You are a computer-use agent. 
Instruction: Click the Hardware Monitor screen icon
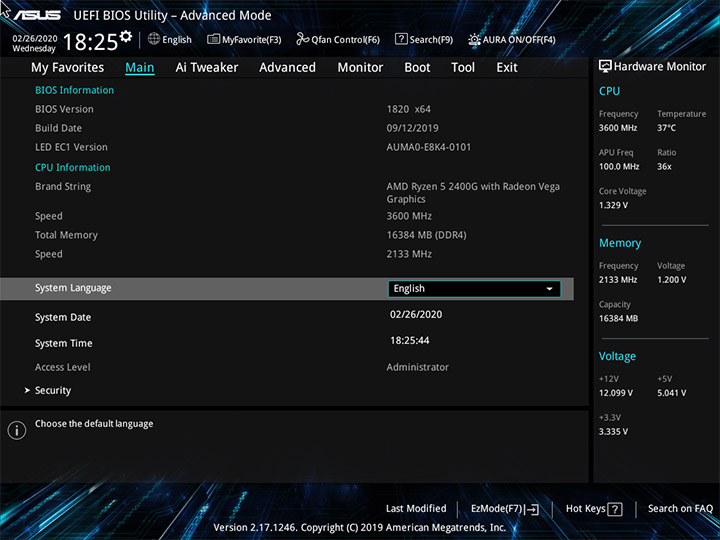coord(605,66)
